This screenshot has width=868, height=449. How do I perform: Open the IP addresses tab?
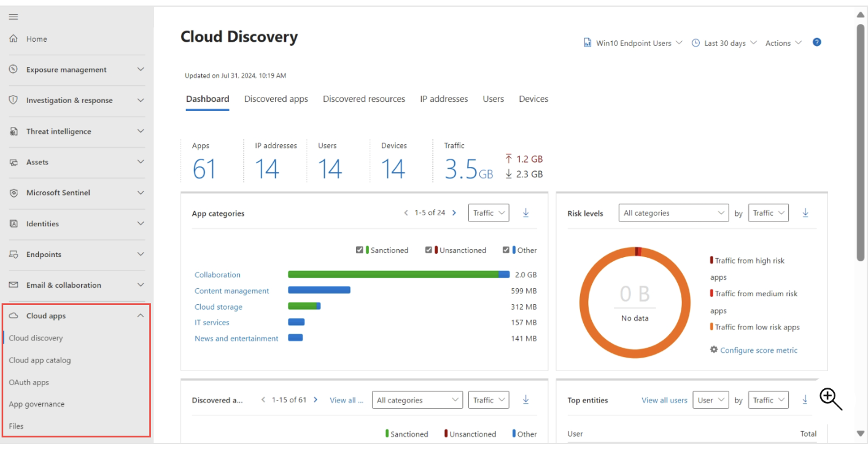click(x=444, y=99)
